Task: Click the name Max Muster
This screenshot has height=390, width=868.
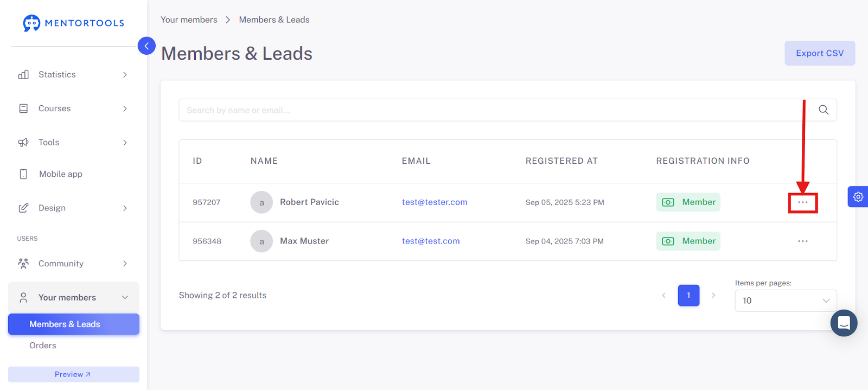Action: pos(304,241)
